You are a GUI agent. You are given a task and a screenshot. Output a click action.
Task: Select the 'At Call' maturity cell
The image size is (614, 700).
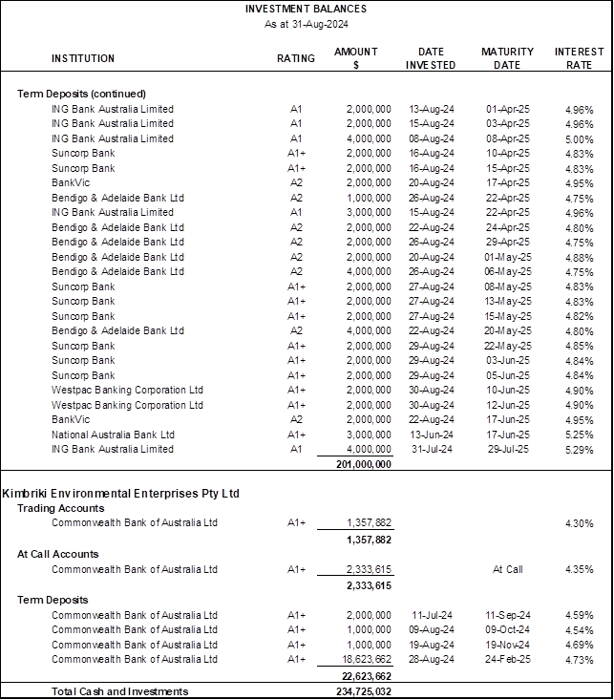pos(508,569)
